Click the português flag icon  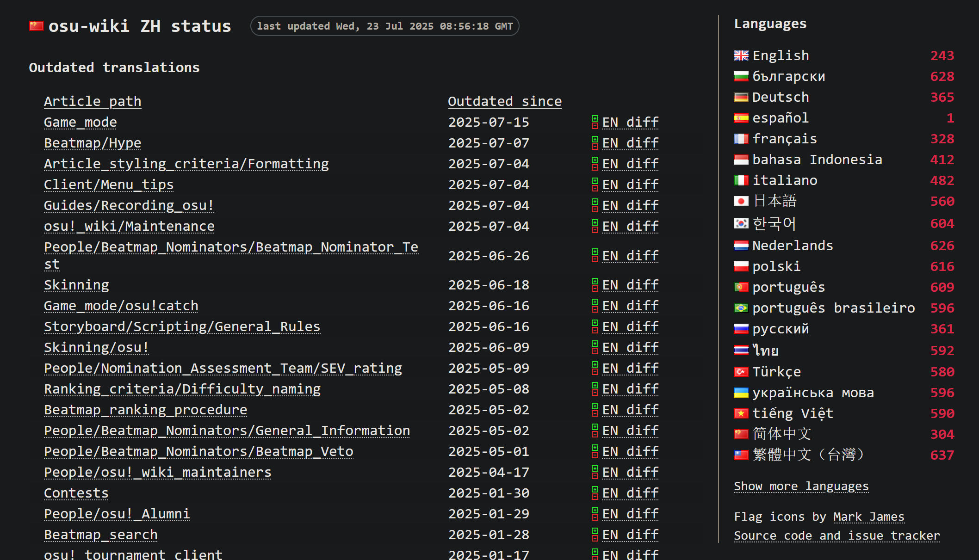[x=741, y=287]
